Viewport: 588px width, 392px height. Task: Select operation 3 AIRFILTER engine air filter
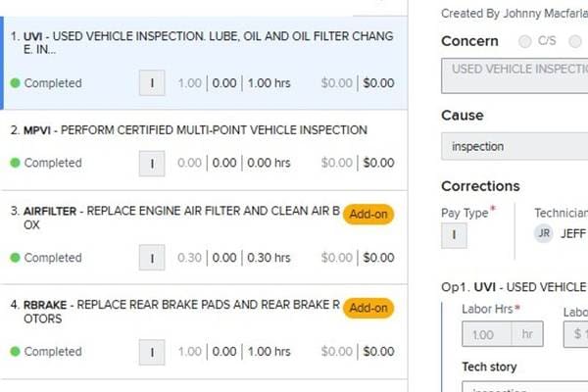(204, 237)
